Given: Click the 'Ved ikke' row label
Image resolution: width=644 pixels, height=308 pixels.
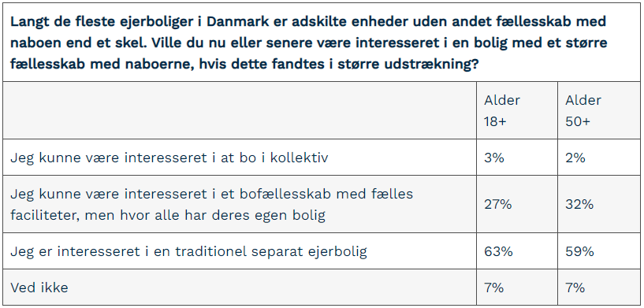Looking at the screenshot, I should 39,288.
